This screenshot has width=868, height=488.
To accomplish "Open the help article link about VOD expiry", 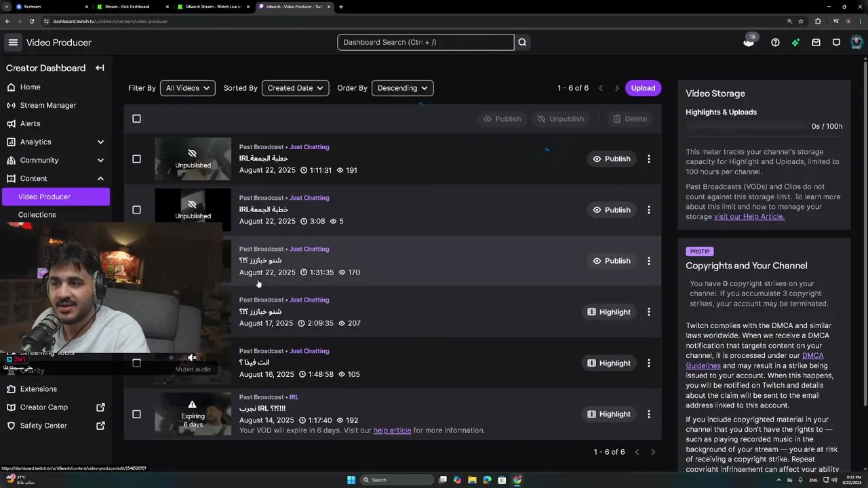I will [x=392, y=430].
